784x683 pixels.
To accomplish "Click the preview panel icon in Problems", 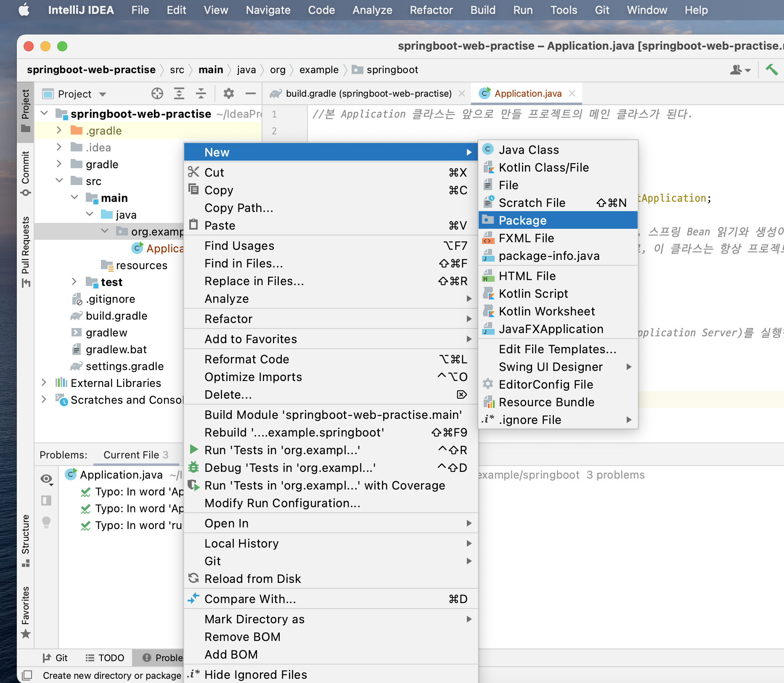I will 46,500.
